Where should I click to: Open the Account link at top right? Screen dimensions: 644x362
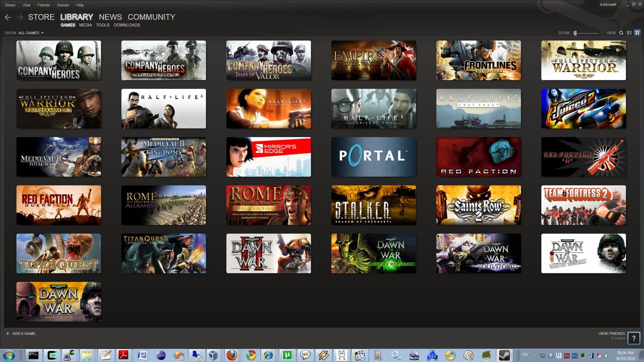tap(609, 4)
